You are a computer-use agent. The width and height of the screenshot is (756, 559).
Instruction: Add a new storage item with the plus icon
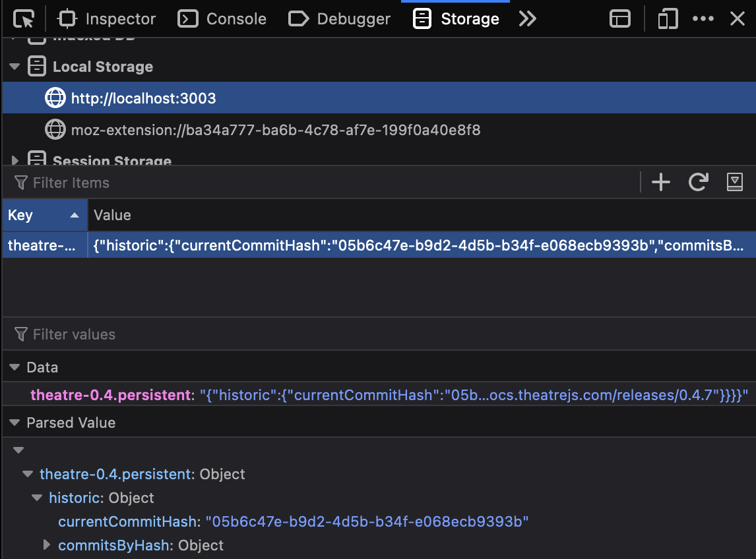[660, 182]
